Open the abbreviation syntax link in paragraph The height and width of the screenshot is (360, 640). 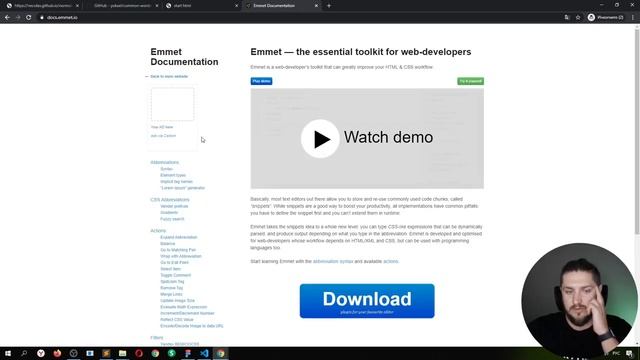pos(333,261)
